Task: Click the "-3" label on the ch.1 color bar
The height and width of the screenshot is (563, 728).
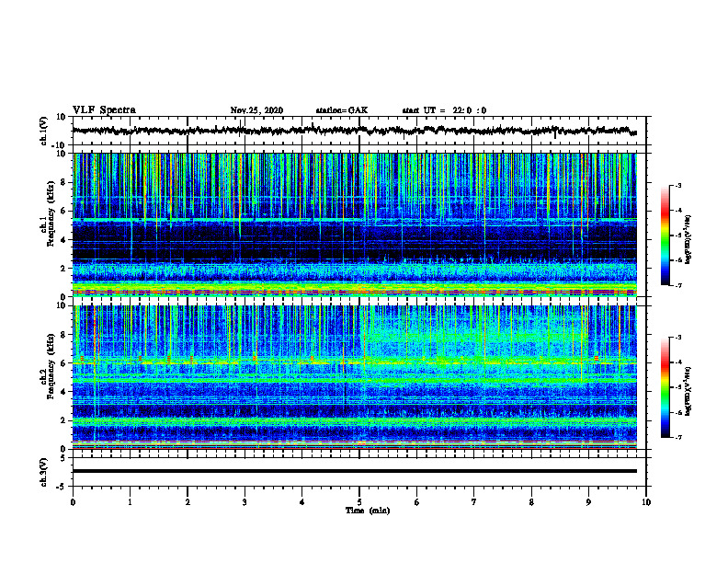Action: [x=678, y=185]
